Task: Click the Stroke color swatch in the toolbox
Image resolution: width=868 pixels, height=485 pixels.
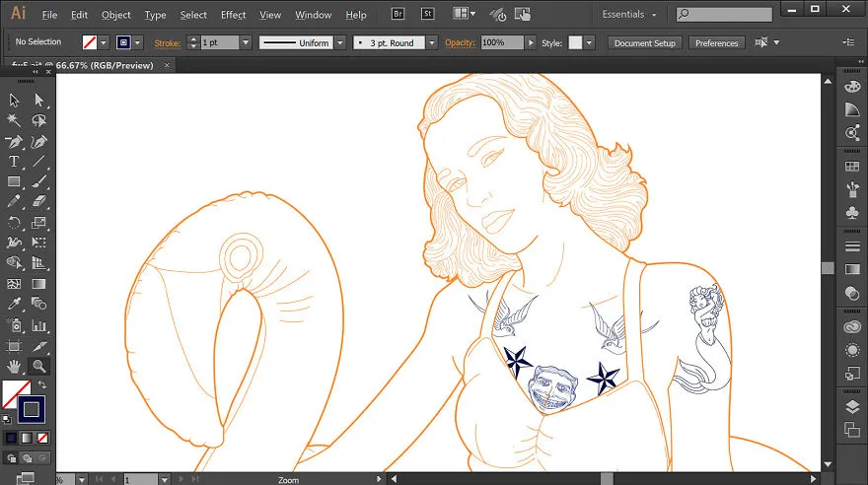Action: [x=31, y=409]
